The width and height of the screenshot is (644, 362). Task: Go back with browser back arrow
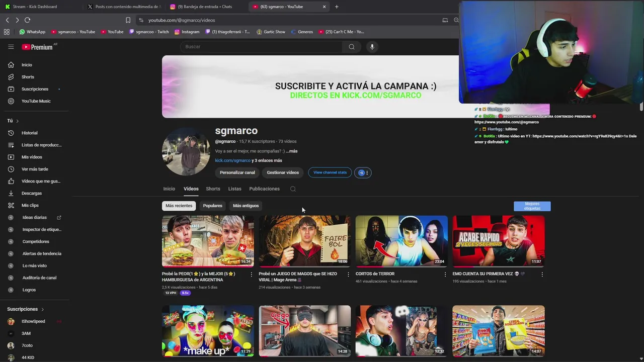coord(7,20)
